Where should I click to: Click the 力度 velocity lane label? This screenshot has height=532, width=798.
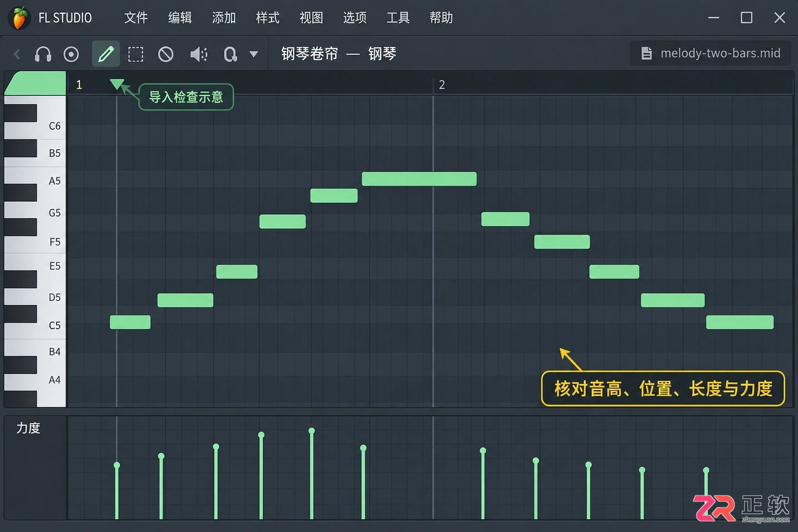coord(28,428)
